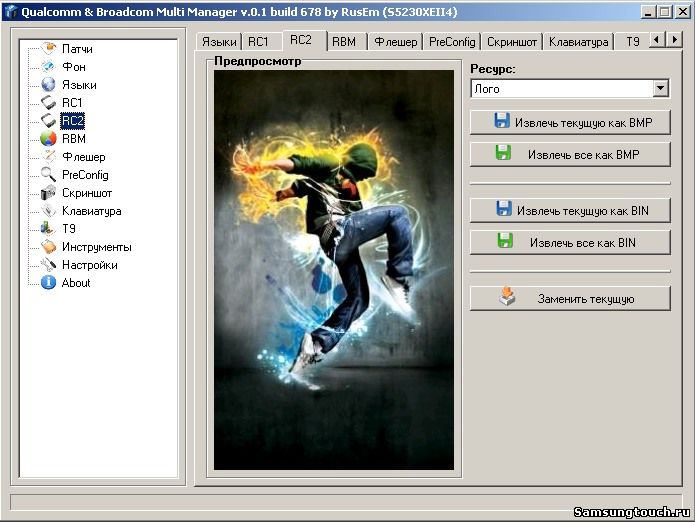
Task: Switch to the Скриншот tab
Action: [x=511, y=42]
